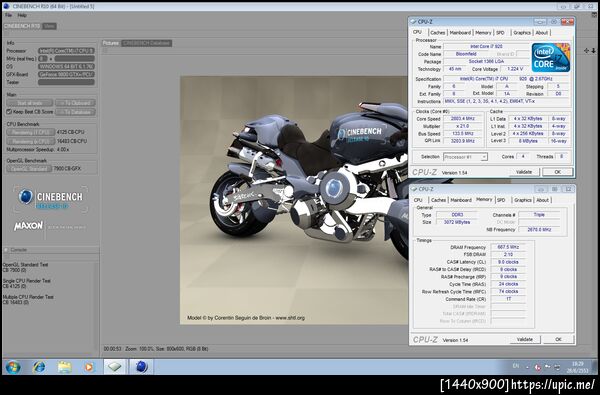The width and height of the screenshot is (600, 395).
Task: Click the Core Speed value in CPU-Z
Action: (x=463, y=119)
